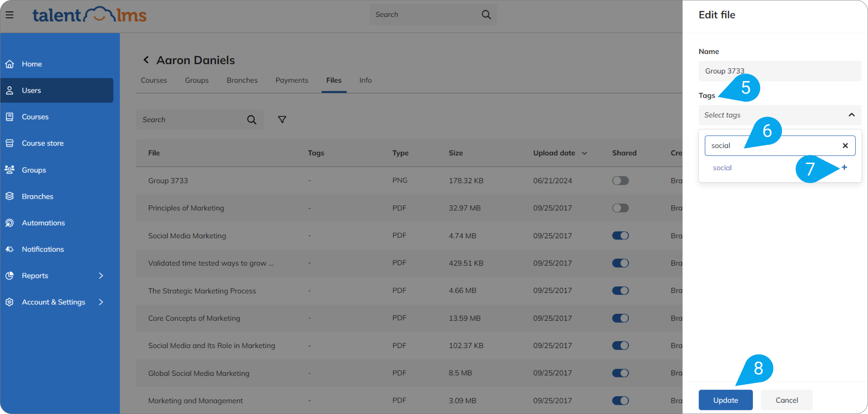
Task: Toggle Shared for Marketing and Management
Action: (620, 400)
